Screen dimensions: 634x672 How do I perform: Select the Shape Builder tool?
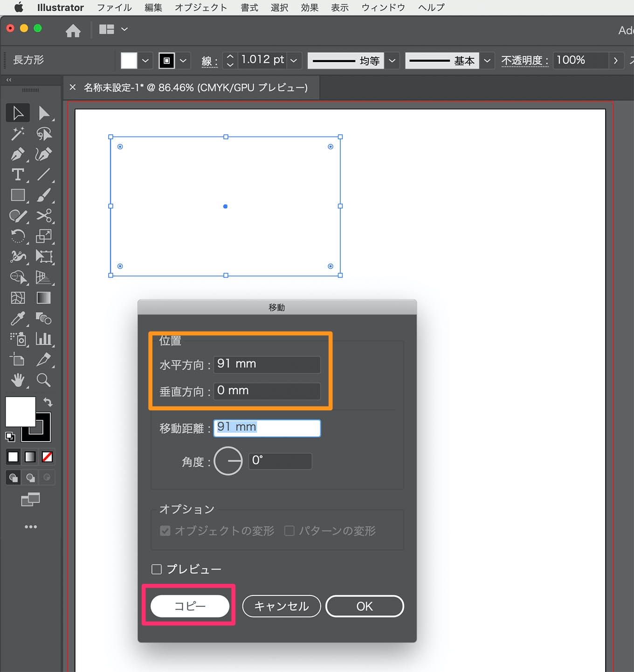18,277
